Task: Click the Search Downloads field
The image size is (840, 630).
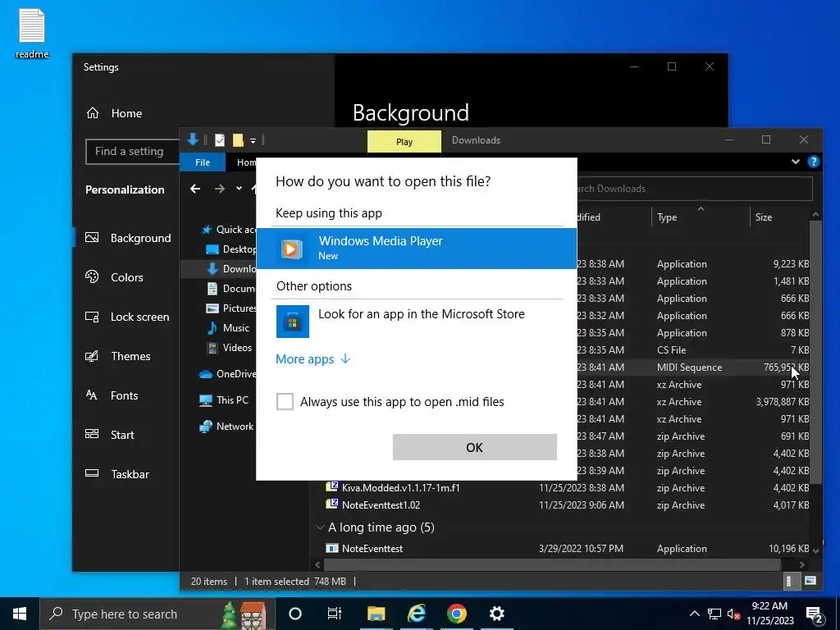Action: (x=694, y=189)
